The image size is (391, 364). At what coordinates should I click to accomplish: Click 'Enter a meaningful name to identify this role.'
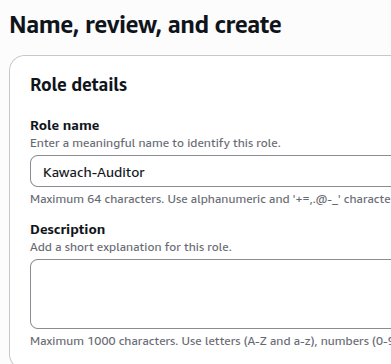point(155,143)
